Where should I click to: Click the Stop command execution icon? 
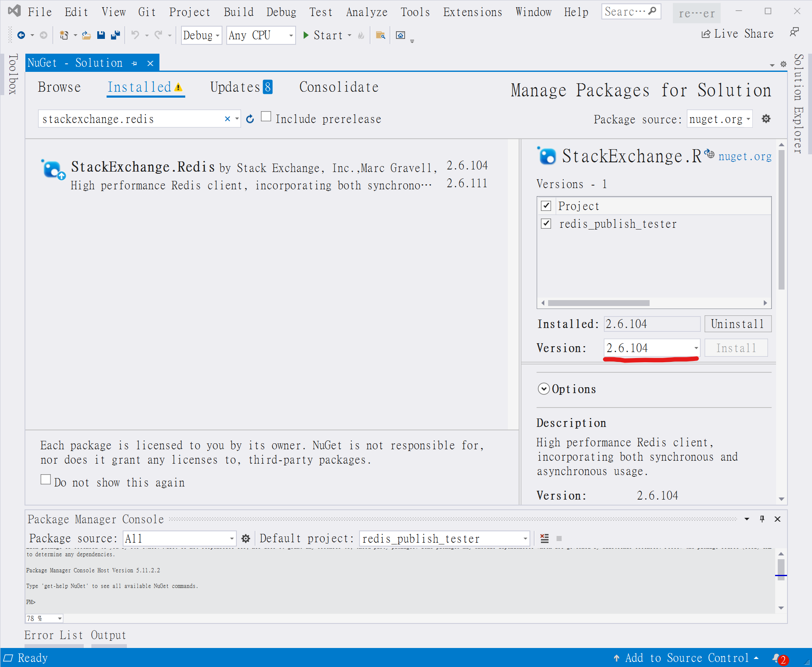pos(559,539)
